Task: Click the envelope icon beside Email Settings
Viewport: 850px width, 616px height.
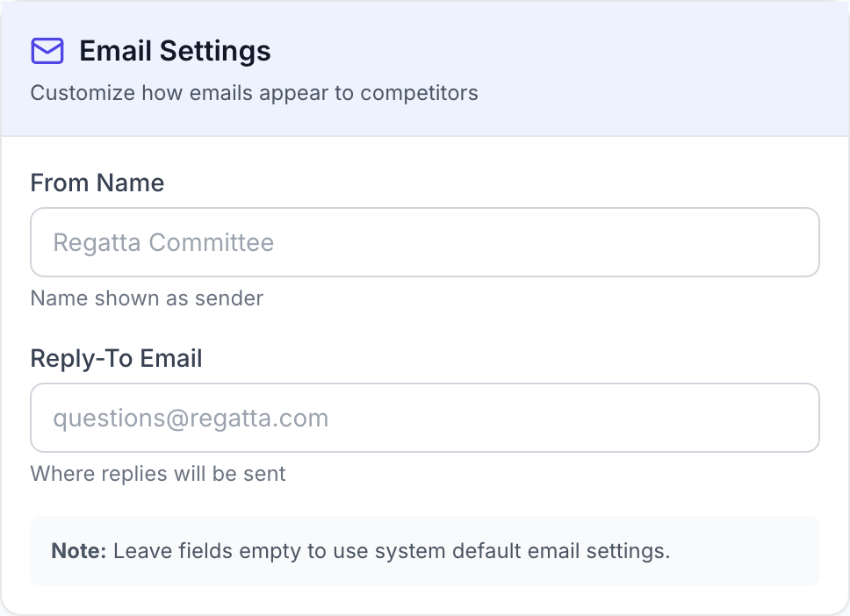Action: [x=47, y=51]
